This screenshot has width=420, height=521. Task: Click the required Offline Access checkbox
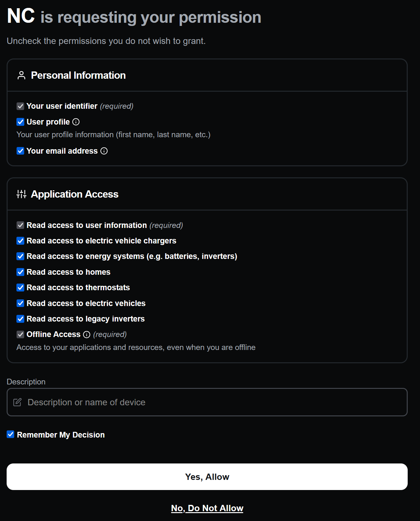click(x=21, y=334)
